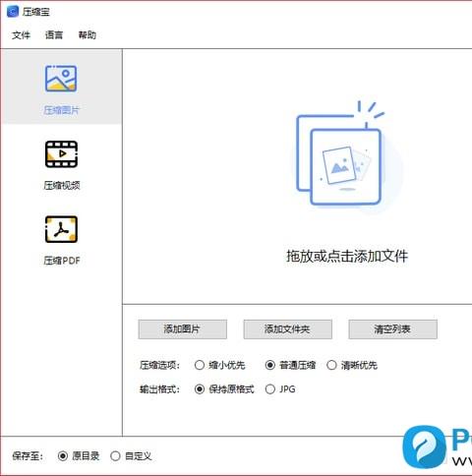Click the 压缩视频 sidebar label
The width and height of the screenshot is (472, 476).
point(62,186)
